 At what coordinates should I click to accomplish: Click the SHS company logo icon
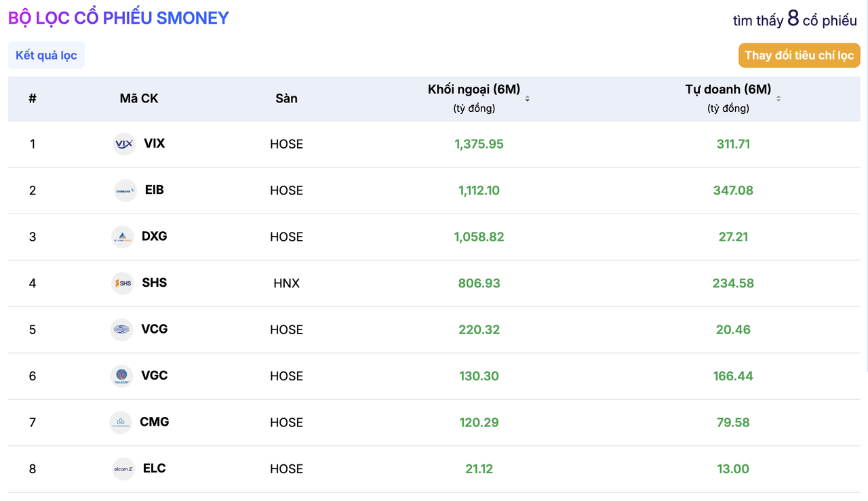tap(123, 283)
